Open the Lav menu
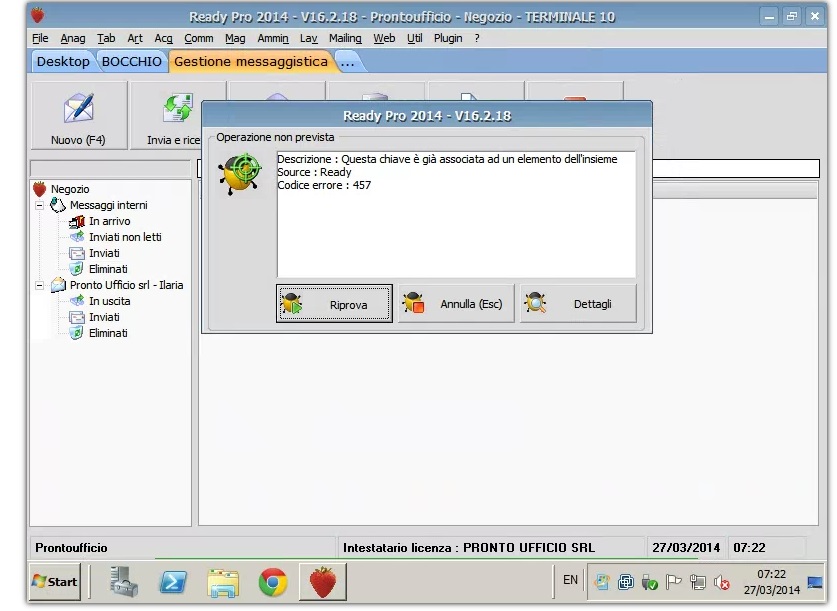837x611 pixels. point(309,38)
